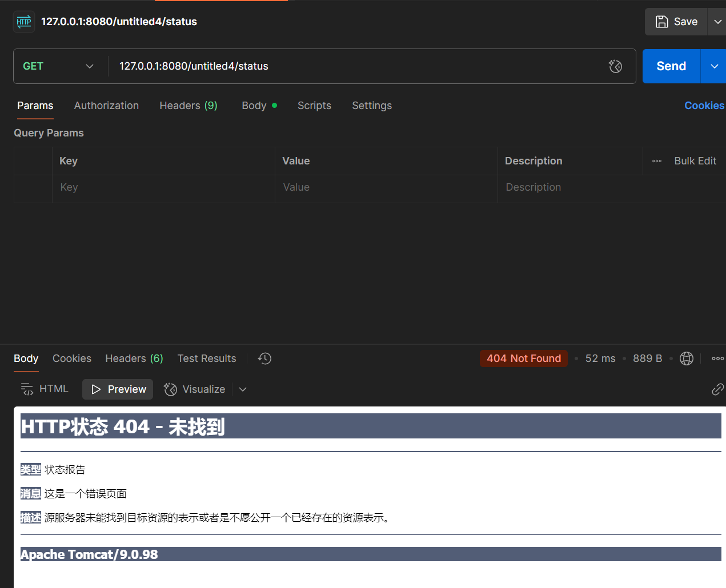Open the Authorization tab

106,106
